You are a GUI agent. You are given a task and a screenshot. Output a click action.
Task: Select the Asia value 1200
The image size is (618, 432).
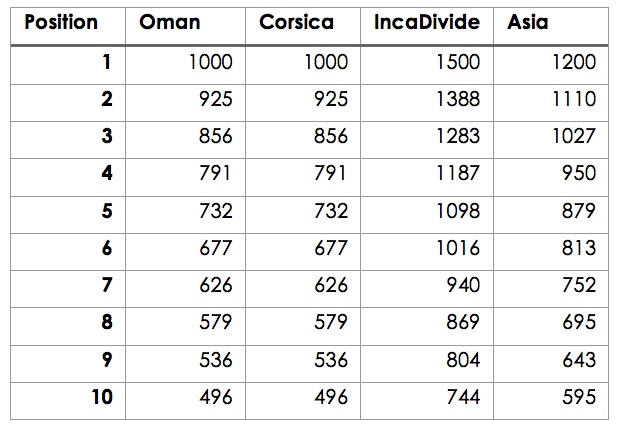573,62
